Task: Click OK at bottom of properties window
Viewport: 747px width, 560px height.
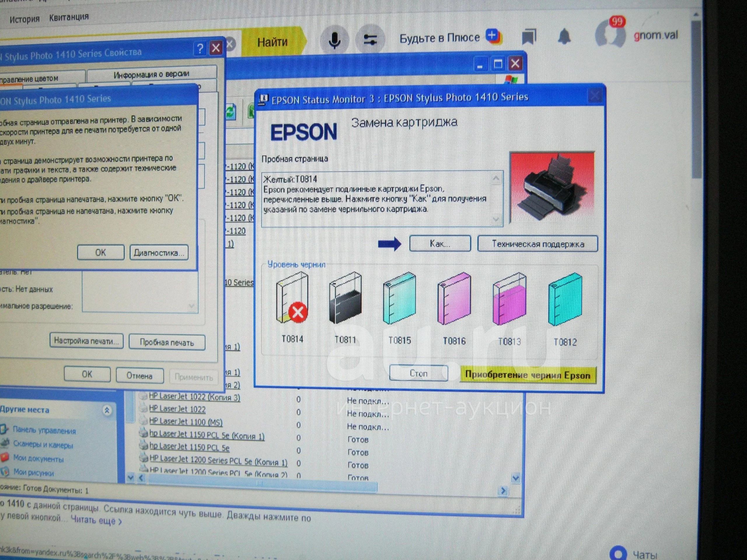Action: point(87,374)
